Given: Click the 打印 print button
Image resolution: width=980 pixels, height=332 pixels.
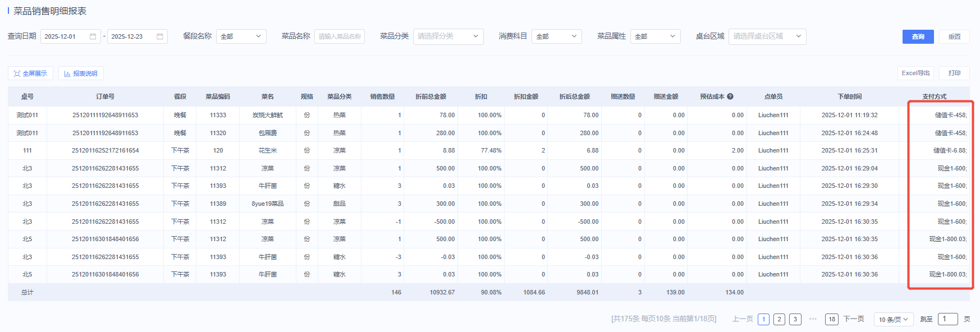Looking at the screenshot, I should pos(954,73).
